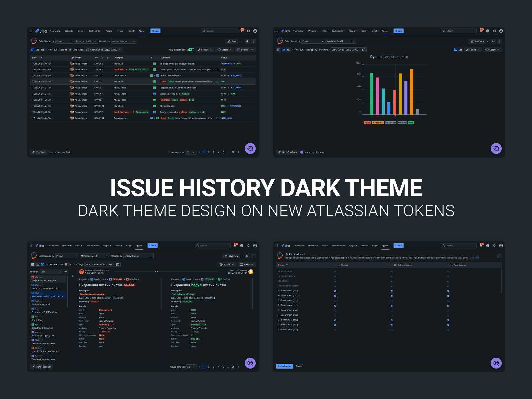The width and height of the screenshot is (532, 399).
Task: Click In Progress legend swatch in the chart
Action: click(x=378, y=123)
